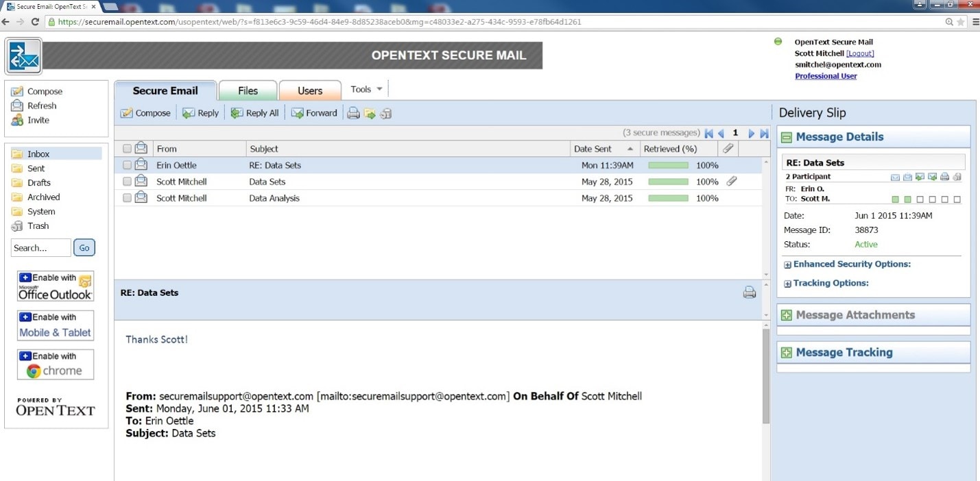The image size is (980, 481).
Task: Click the first envelope icon in Message Details
Action: click(x=895, y=177)
